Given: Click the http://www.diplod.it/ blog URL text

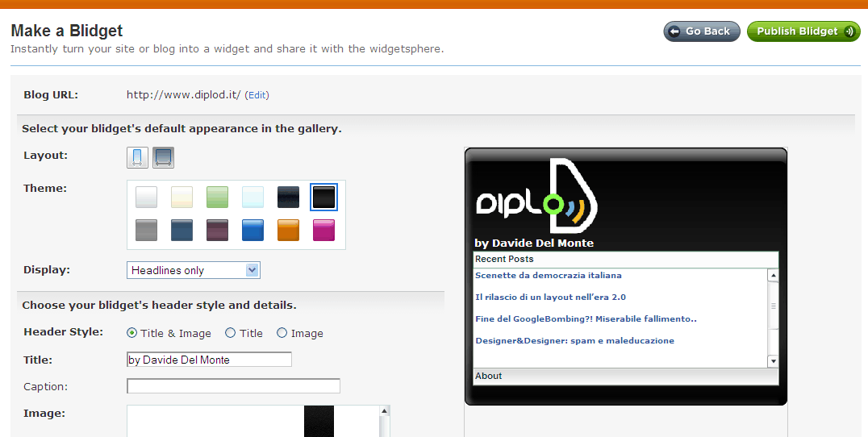Looking at the screenshot, I should pyautogui.click(x=184, y=94).
